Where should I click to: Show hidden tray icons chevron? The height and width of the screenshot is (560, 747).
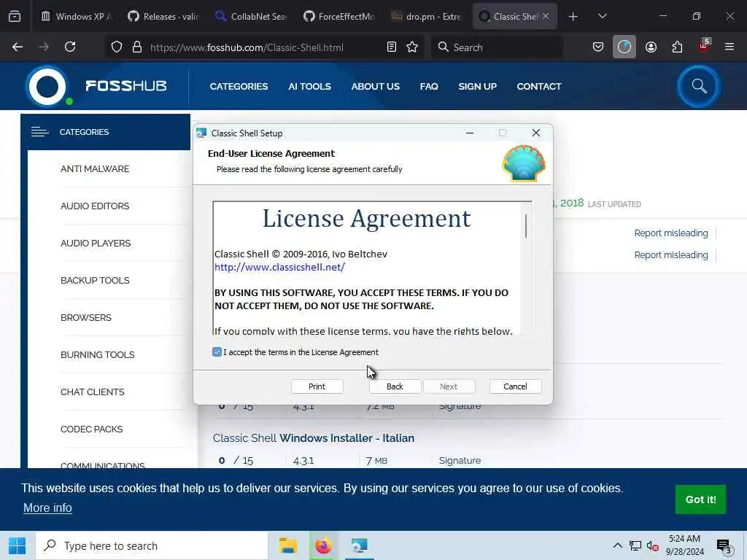click(617, 545)
